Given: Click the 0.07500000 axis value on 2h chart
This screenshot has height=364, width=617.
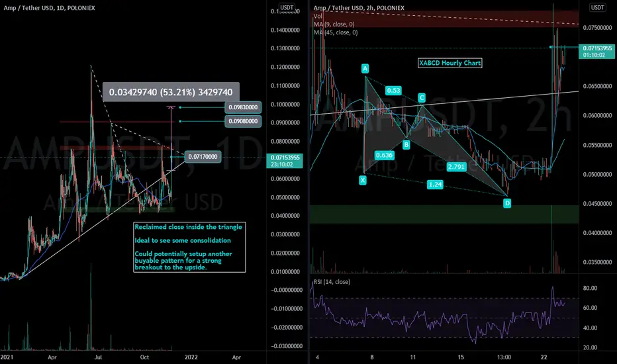Looking at the screenshot, I should pos(597,28).
